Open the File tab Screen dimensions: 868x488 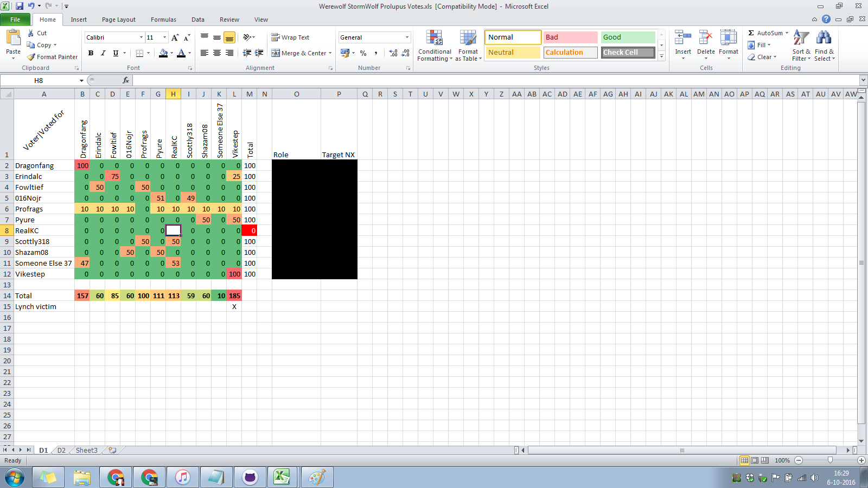click(x=15, y=20)
